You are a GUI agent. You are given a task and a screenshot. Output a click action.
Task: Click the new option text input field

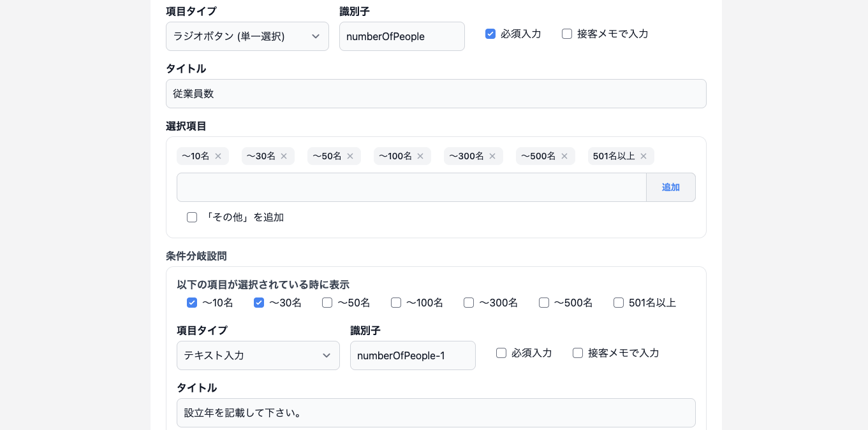click(411, 187)
